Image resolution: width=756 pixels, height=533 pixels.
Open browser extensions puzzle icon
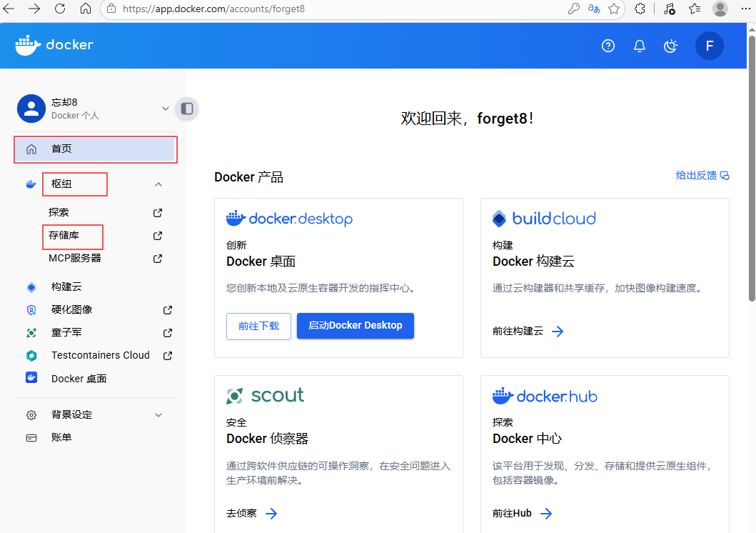click(x=640, y=9)
